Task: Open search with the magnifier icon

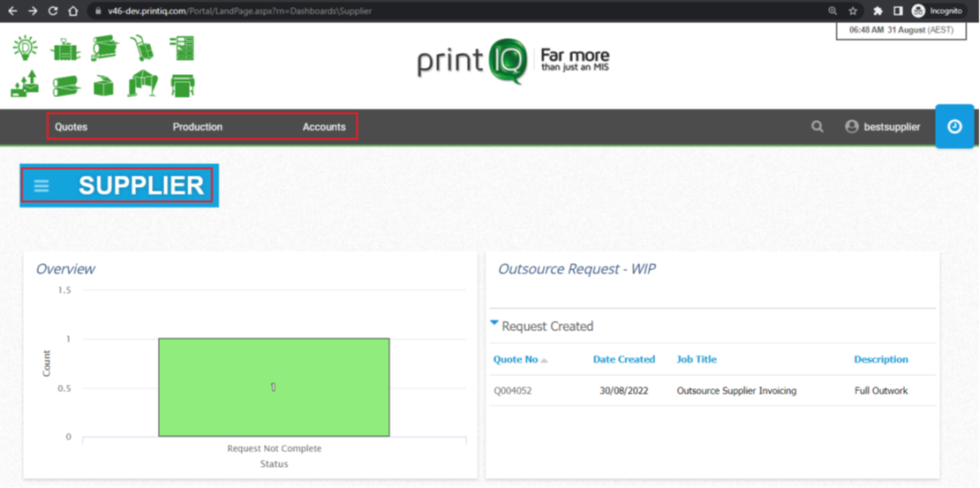Action: [817, 127]
